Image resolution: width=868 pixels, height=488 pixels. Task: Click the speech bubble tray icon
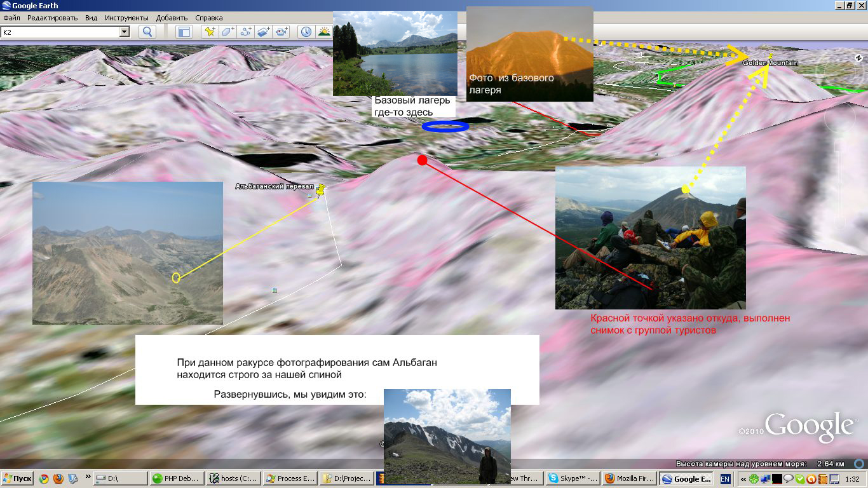[x=789, y=479]
